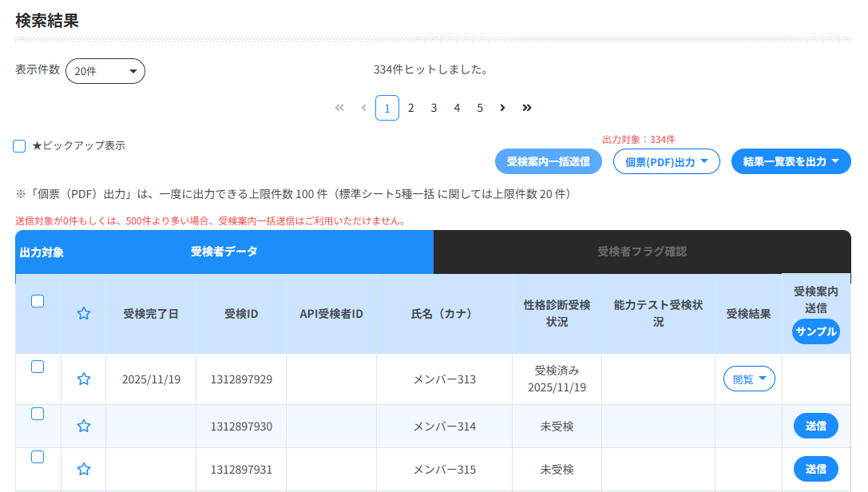Star the メンバー313 row for pickup
Image resolution: width=868 pixels, height=492 pixels.
(83, 379)
